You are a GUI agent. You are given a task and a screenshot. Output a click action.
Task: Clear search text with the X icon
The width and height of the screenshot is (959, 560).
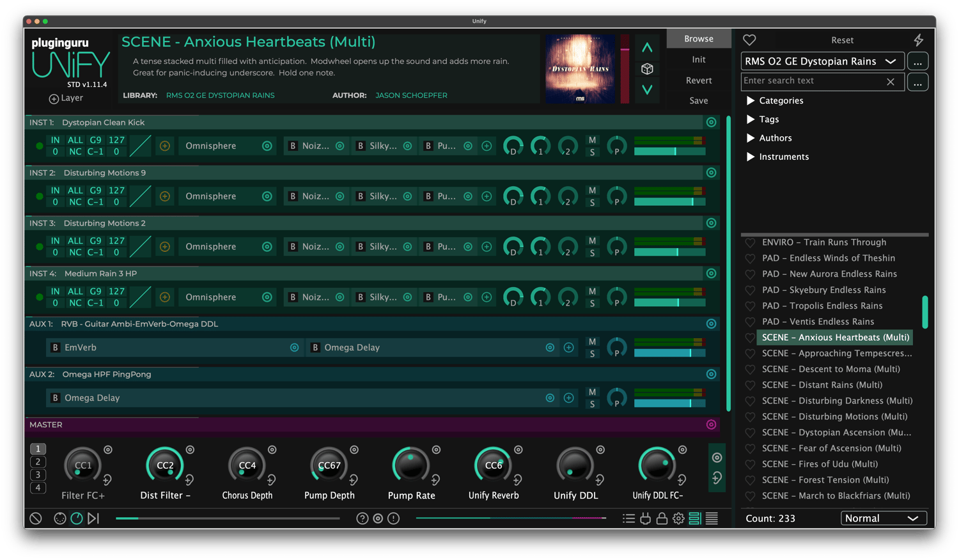(891, 82)
